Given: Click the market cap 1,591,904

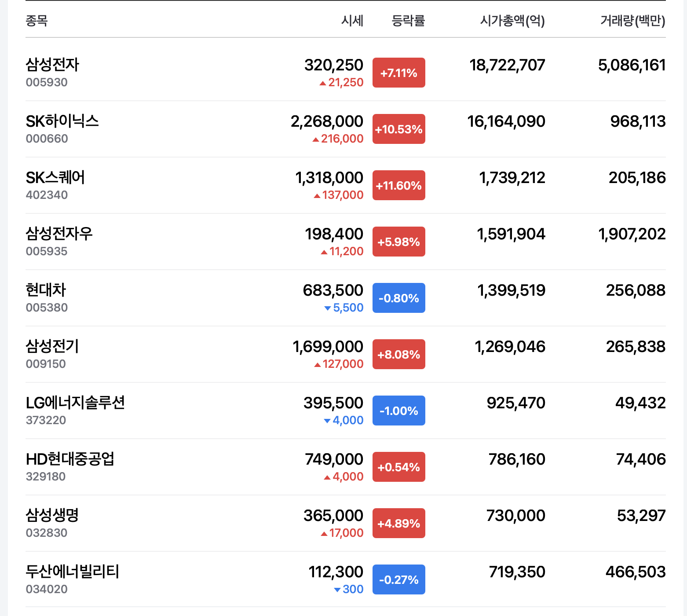Looking at the screenshot, I should [x=511, y=234].
